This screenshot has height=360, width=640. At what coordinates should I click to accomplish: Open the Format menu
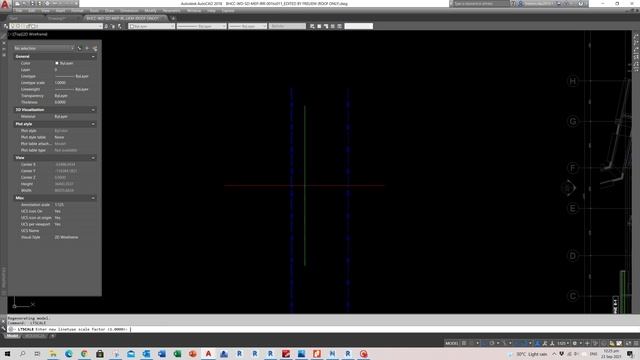pyautogui.click(x=77, y=11)
